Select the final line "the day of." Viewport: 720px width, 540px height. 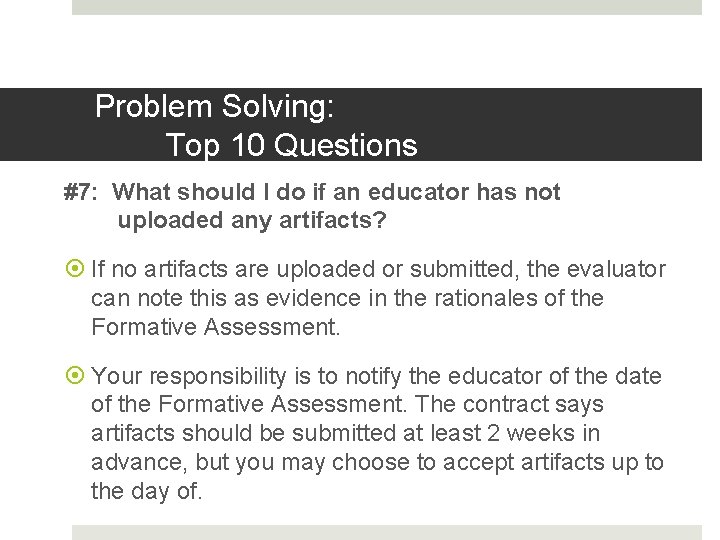coord(147,491)
